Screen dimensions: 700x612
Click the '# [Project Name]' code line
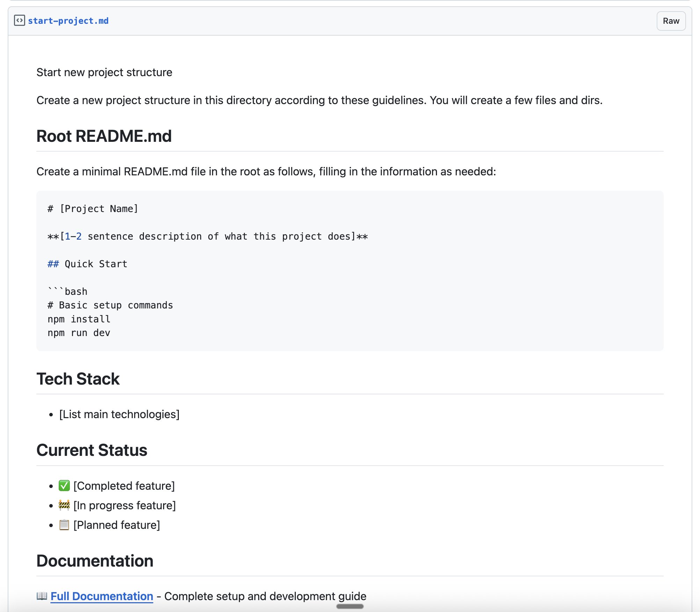pyautogui.click(x=93, y=209)
